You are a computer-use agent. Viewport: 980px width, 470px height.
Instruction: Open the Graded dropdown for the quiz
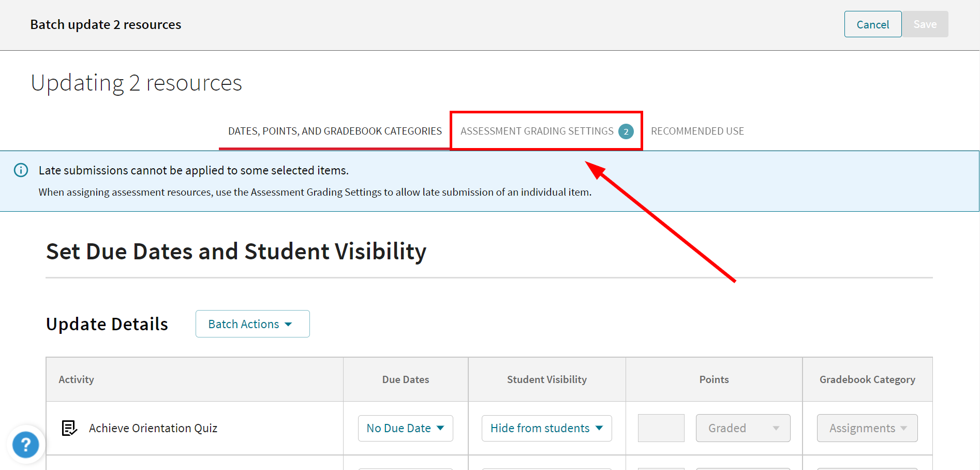point(743,428)
